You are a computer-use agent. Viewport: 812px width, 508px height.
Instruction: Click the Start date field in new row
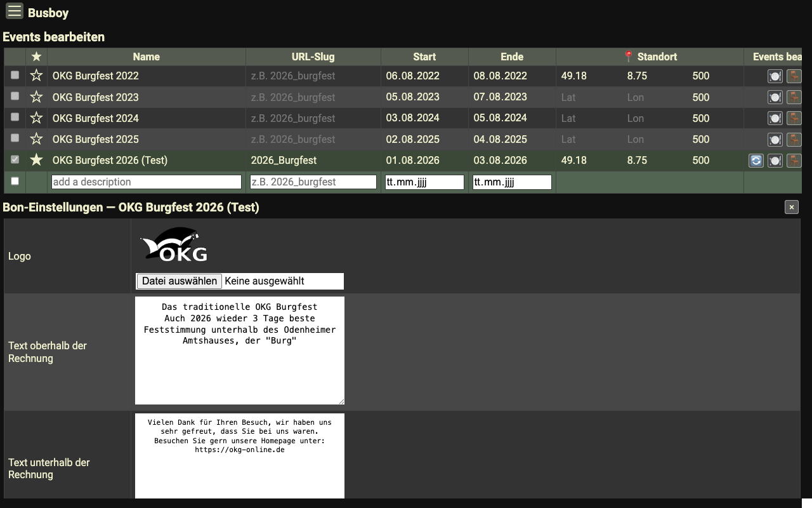tap(424, 182)
